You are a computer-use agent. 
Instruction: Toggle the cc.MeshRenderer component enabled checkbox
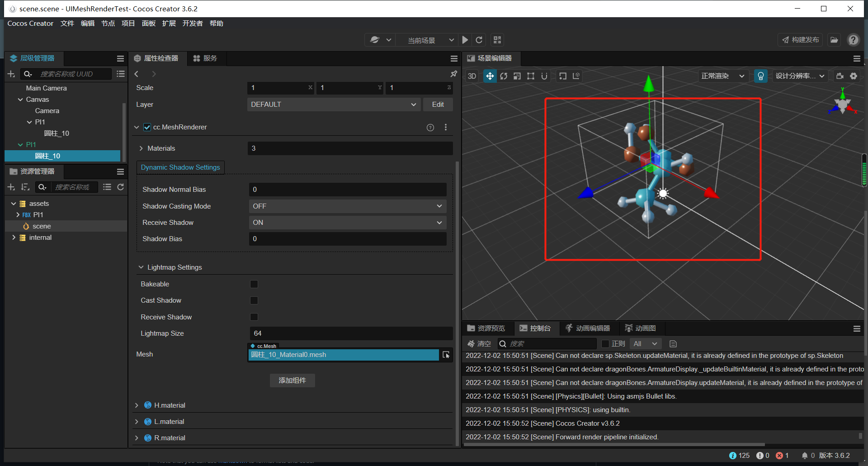(x=147, y=127)
